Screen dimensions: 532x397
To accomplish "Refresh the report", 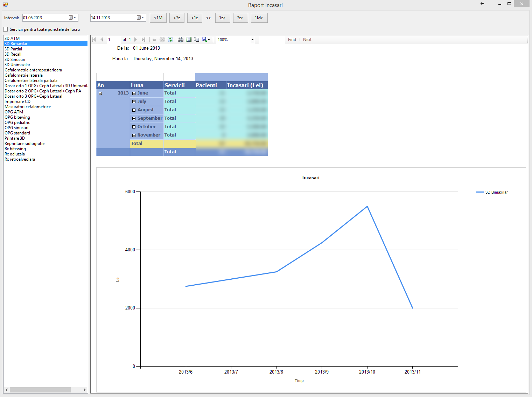I will click(x=170, y=40).
